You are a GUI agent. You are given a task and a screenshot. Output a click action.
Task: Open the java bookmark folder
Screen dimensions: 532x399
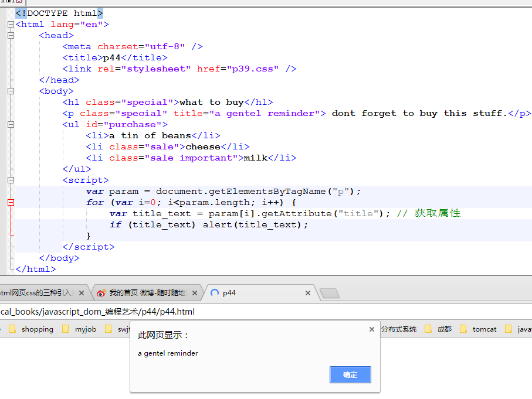point(518,329)
